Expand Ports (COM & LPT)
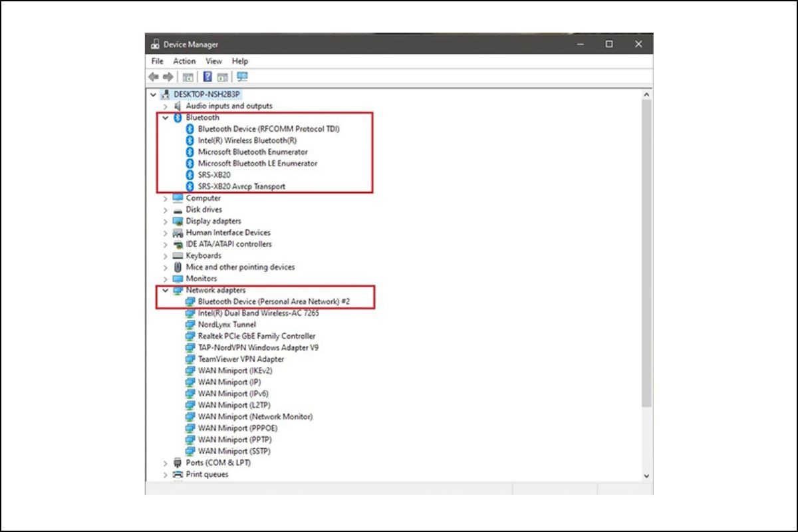 point(166,462)
